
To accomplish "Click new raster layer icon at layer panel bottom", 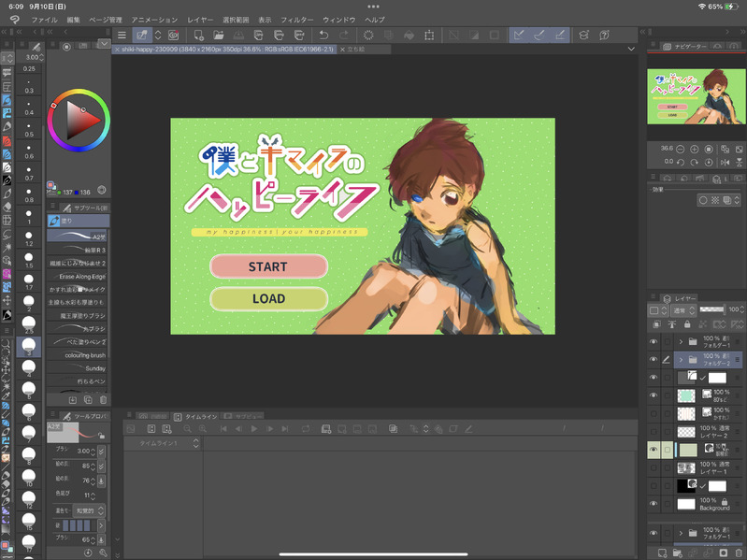I will (x=663, y=553).
